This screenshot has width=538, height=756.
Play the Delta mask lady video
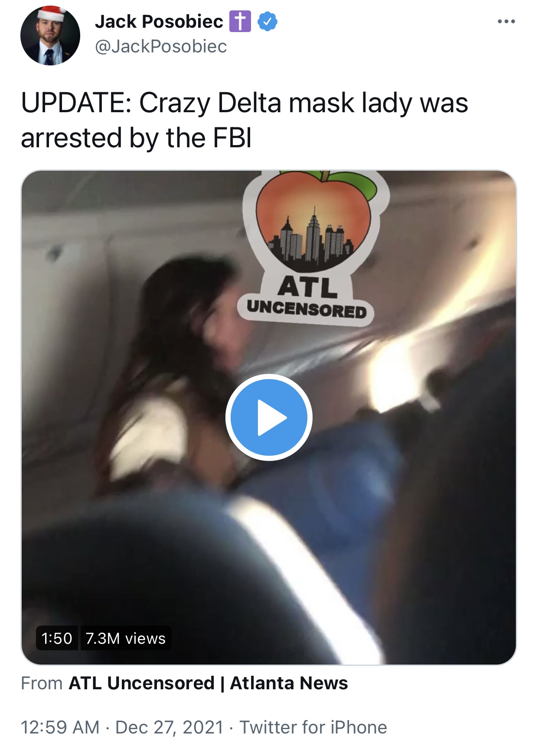coord(269,417)
